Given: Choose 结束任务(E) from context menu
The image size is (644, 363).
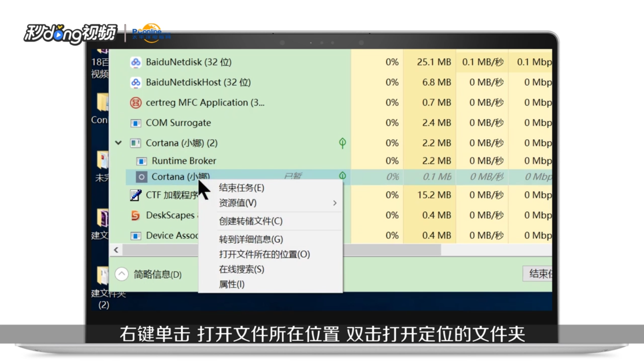Looking at the screenshot, I should [x=242, y=188].
